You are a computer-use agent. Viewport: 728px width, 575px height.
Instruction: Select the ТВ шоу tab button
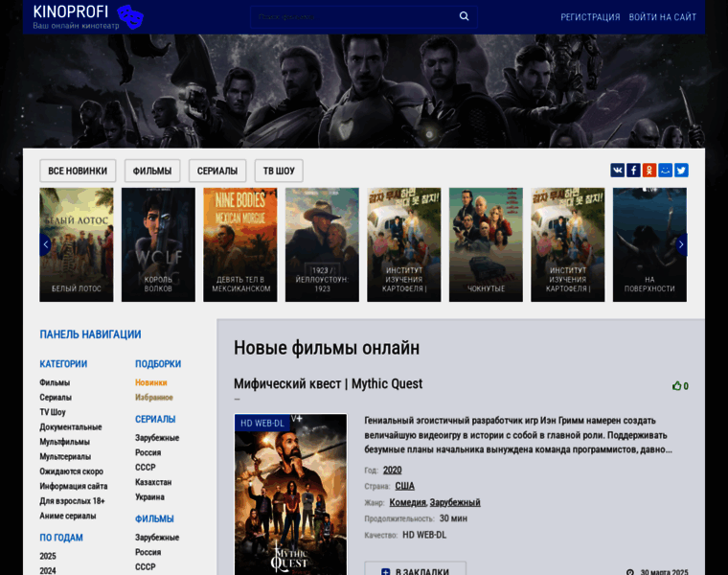(279, 171)
